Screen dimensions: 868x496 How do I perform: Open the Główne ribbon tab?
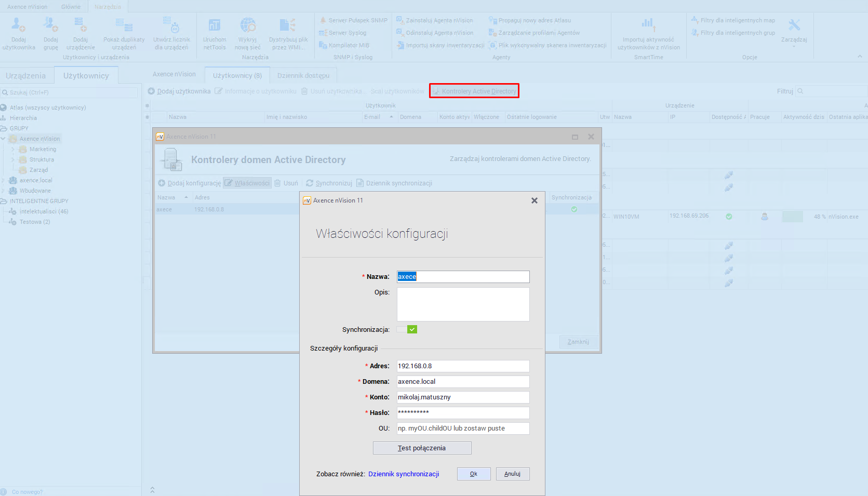click(x=71, y=7)
